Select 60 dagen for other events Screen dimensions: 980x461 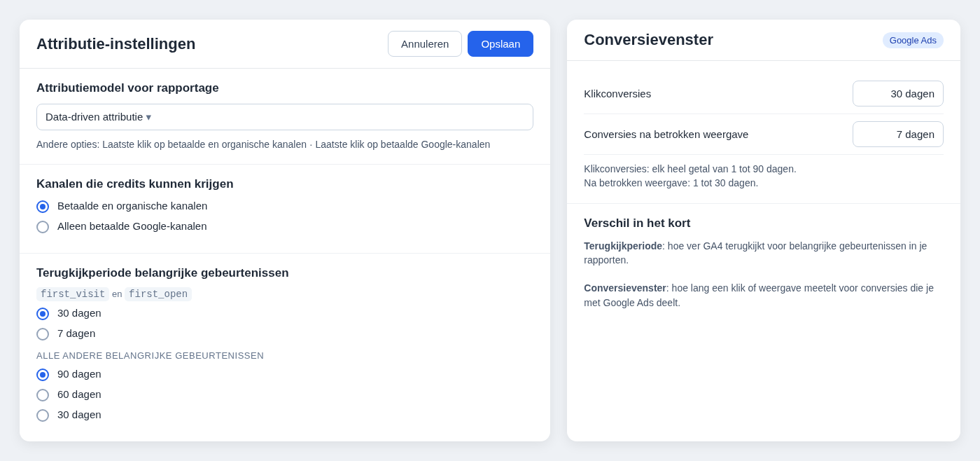pyautogui.click(x=43, y=395)
